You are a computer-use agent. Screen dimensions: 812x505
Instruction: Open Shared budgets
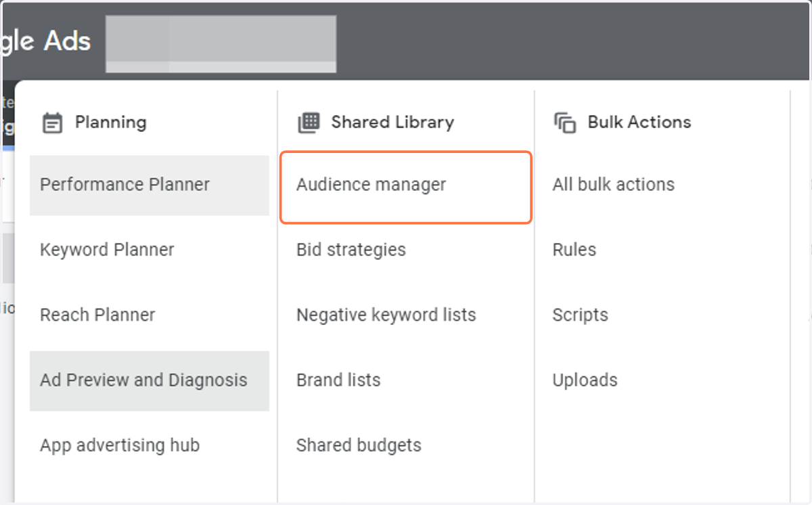(x=359, y=445)
